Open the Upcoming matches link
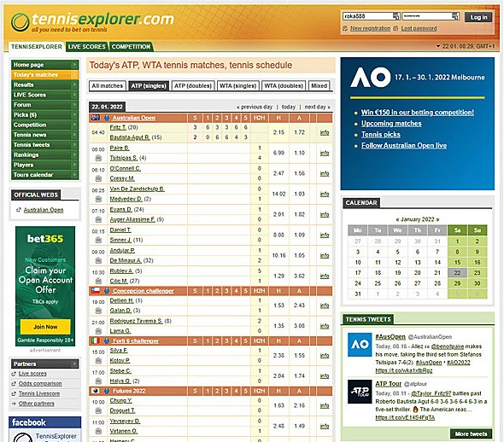Viewport: 504px width, 442px height. tap(391, 124)
